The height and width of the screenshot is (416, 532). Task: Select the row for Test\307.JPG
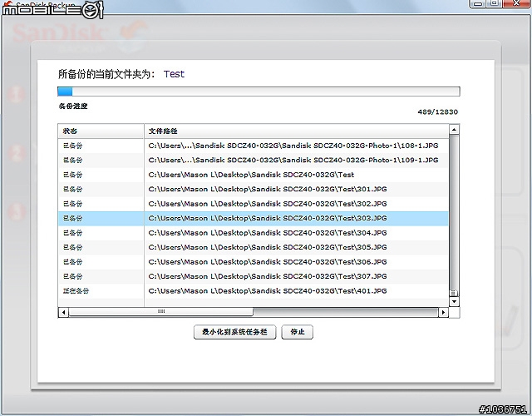pos(253,276)
